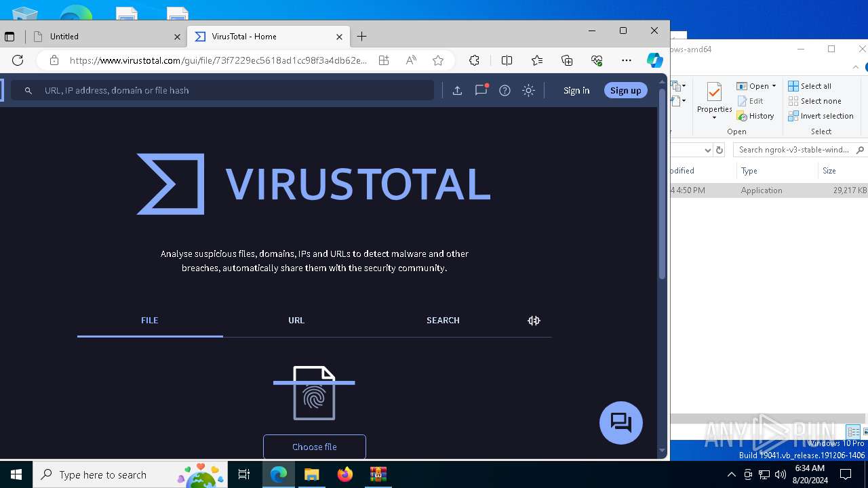
Task: Open a new browser tab
Action: tap(362, 37)
